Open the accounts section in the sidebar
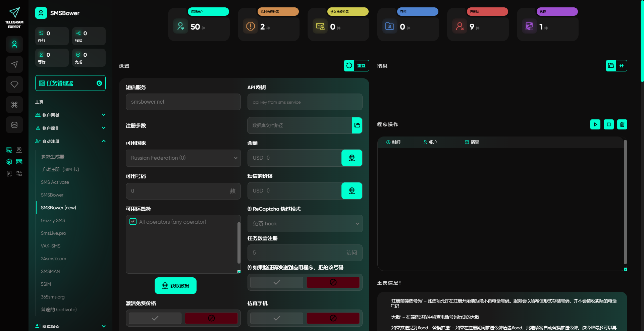The width and height of the screenshot is (644, 331). (x=14, y=44)
